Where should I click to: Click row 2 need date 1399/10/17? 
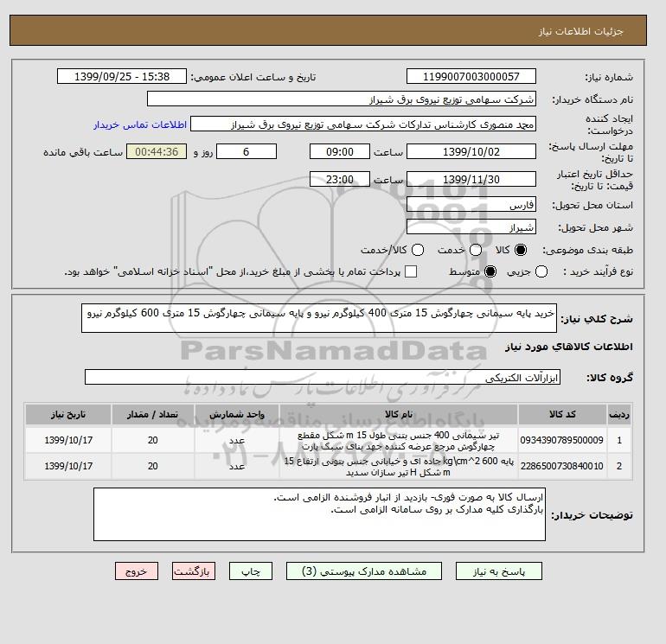(68, 466)
